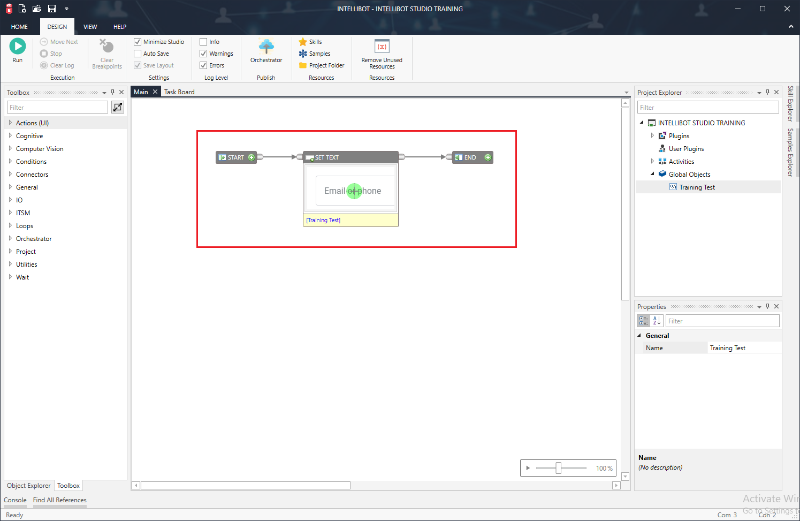This screenshot has height=521, width=800.
Task: Open the Task Board tab
Action: point(179,92)
